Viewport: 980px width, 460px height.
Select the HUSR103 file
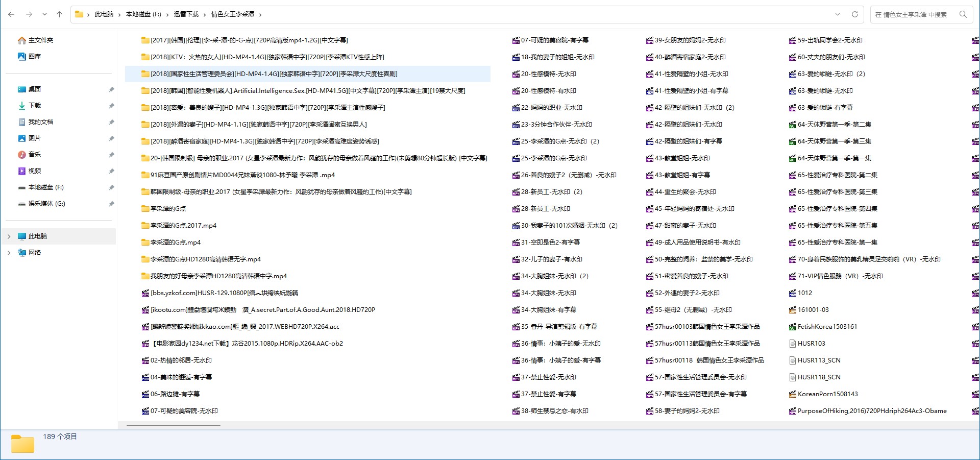811,344
